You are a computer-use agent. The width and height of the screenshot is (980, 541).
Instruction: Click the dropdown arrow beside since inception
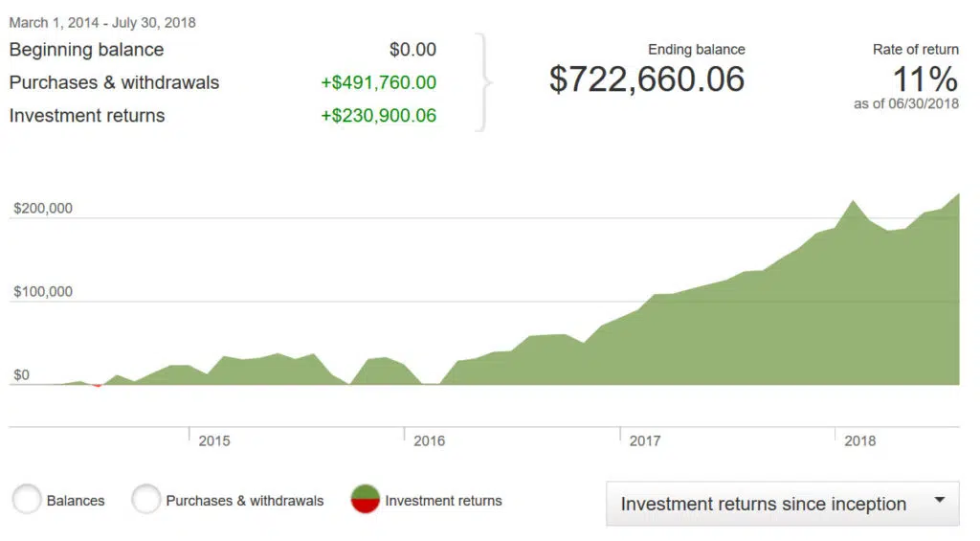point(939,500)
